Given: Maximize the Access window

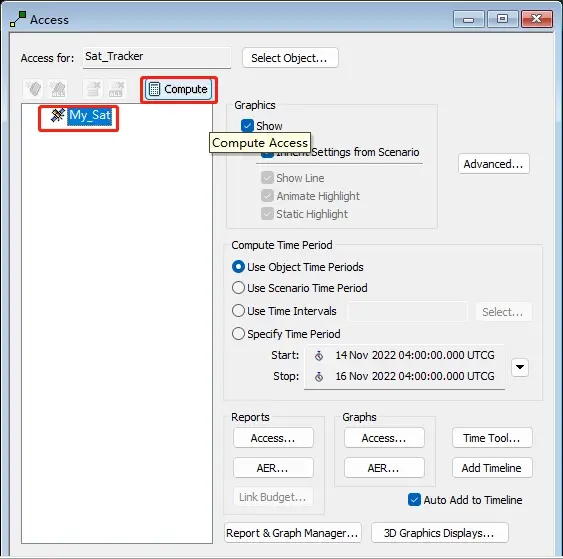Looking at the screenshot, I should (x=503, y=19).
